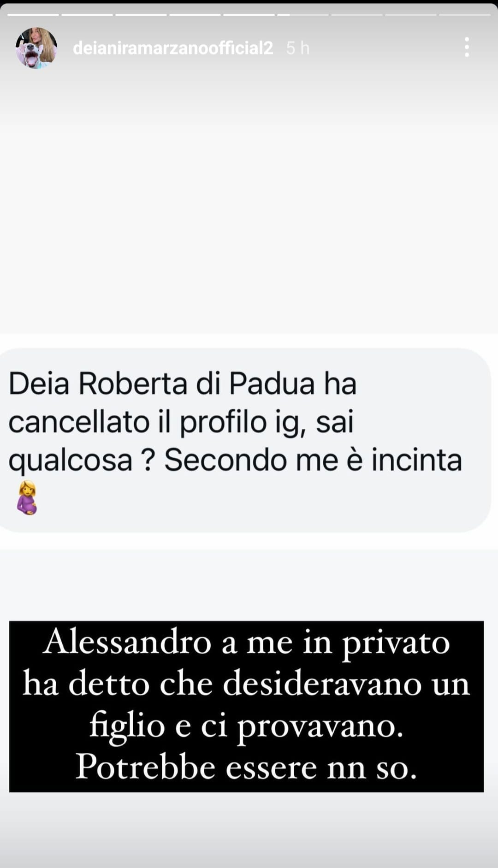Jump to the first story progress segment
The width and height of the screenshot is (498, 868).
pyautogui.click(x=33, y=15)
